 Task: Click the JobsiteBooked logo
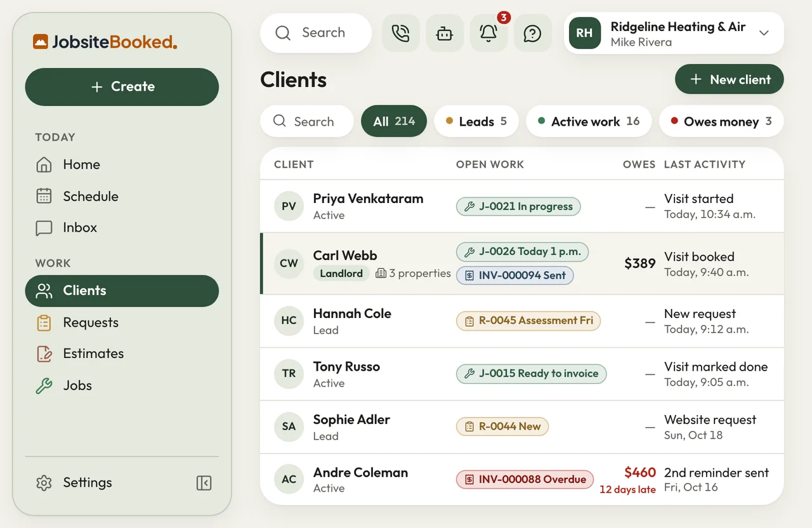[105, 43]
